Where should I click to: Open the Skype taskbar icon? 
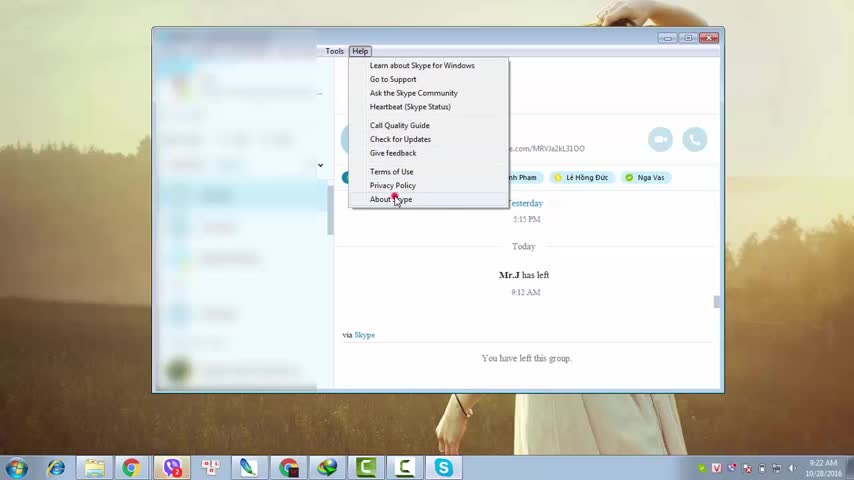443,467
